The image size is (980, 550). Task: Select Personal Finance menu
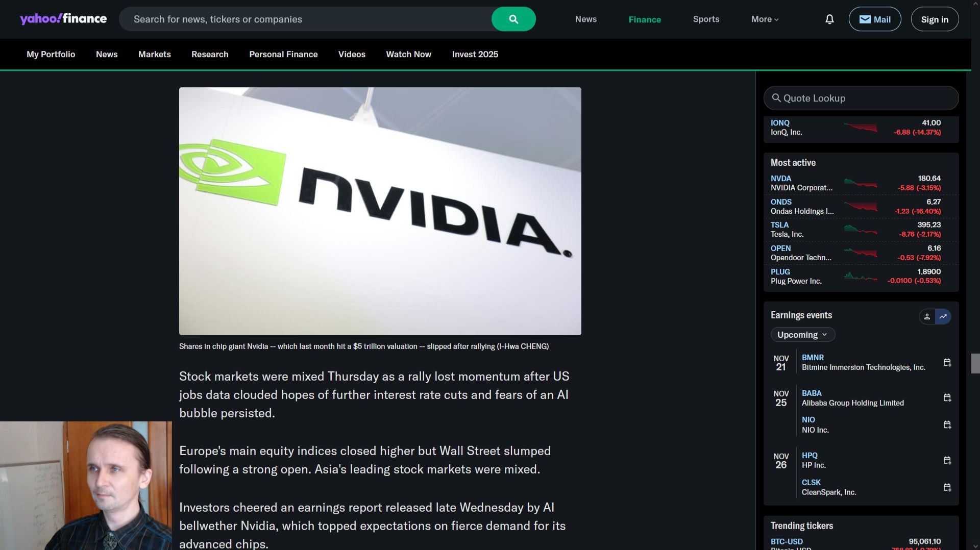click(x=283, y=54)
